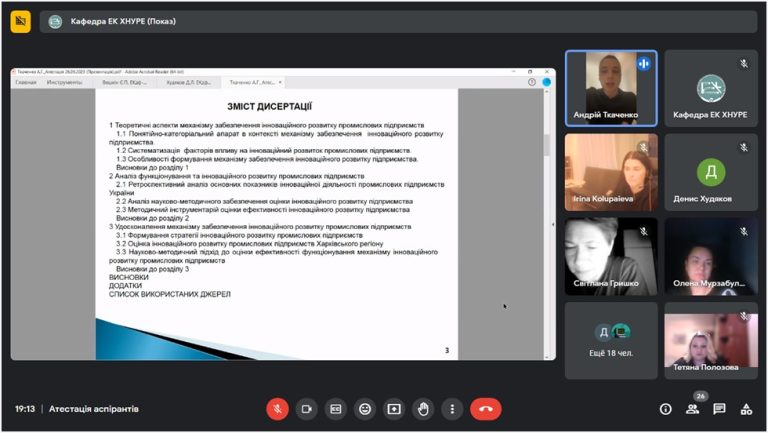Open meeting details info icon
This screenshot has width=768, height=433.
(665, 409)
